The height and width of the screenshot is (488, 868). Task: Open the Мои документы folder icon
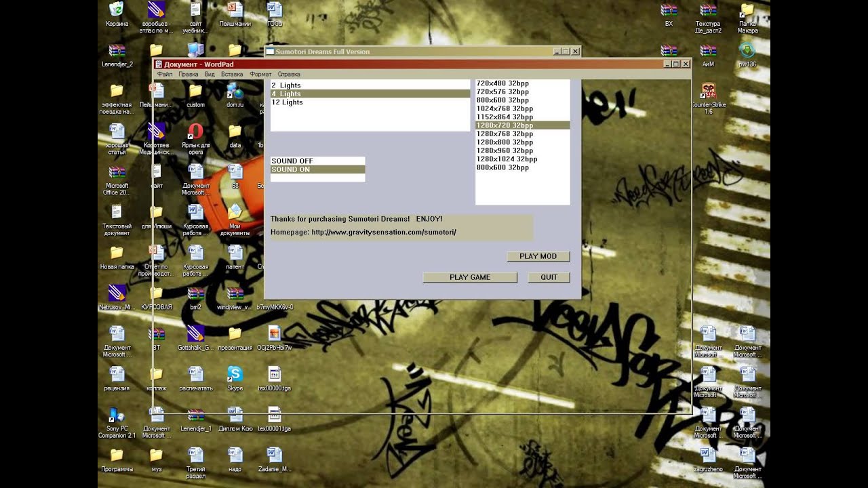pyautogui.click(x=235, y=212)
